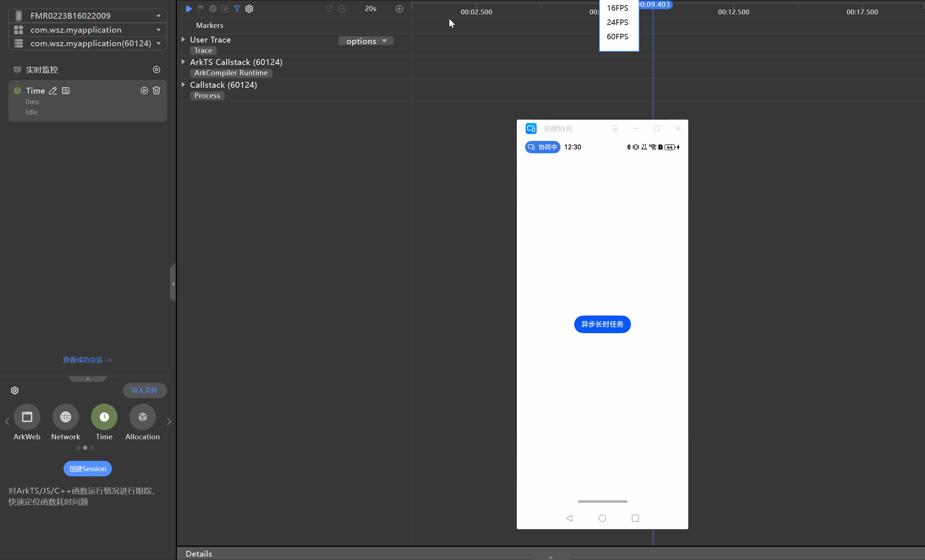Open the 查看成功会话 link
The image size is (925, 560).
click(87, 360)
